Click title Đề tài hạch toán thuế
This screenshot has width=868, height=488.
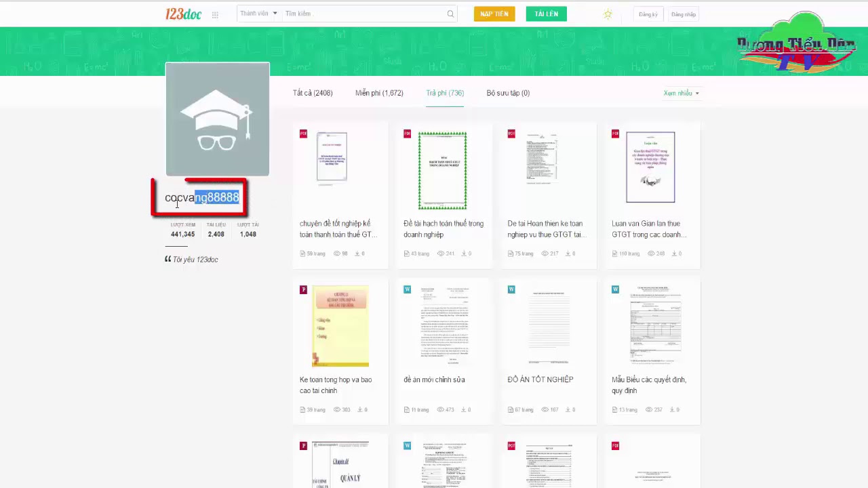(443, 229)
